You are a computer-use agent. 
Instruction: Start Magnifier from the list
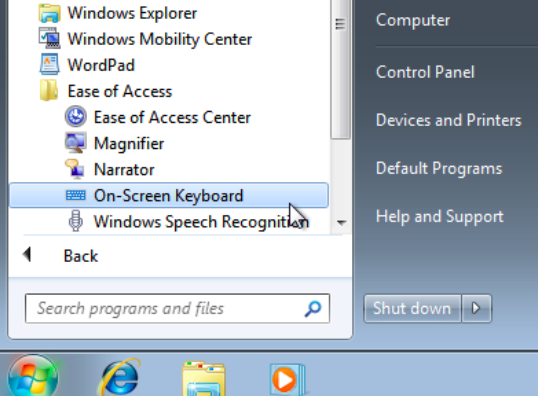(x=129, y=143)
